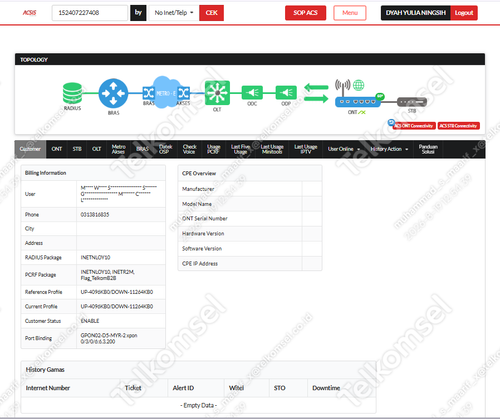Switch to the ONT tab
Viewport: 500px width, 419px height.
57,149
